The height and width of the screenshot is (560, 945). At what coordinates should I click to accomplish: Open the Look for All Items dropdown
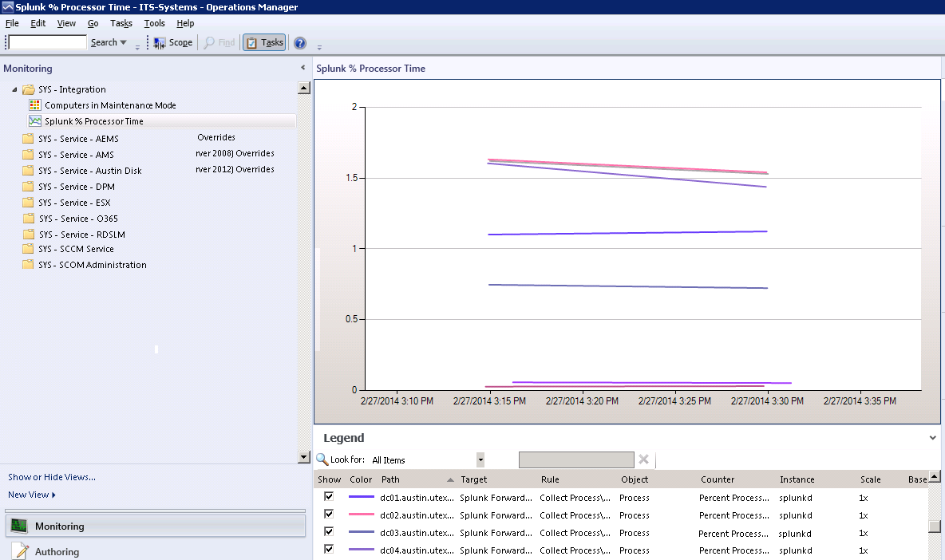point(480,459)
